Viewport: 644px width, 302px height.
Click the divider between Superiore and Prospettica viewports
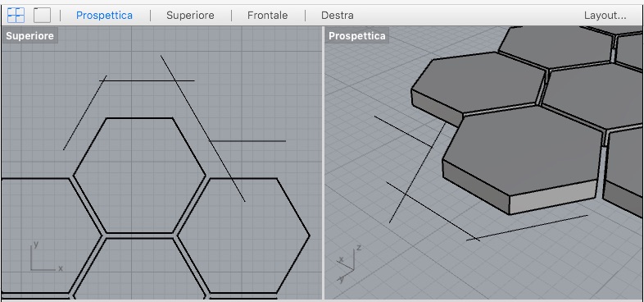tap(324, 163)
